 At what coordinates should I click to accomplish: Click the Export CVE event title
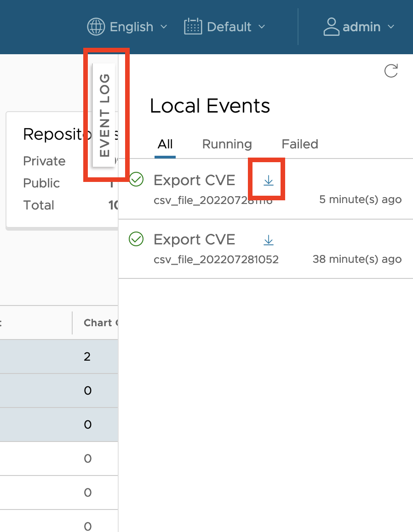tap(194, 180)
